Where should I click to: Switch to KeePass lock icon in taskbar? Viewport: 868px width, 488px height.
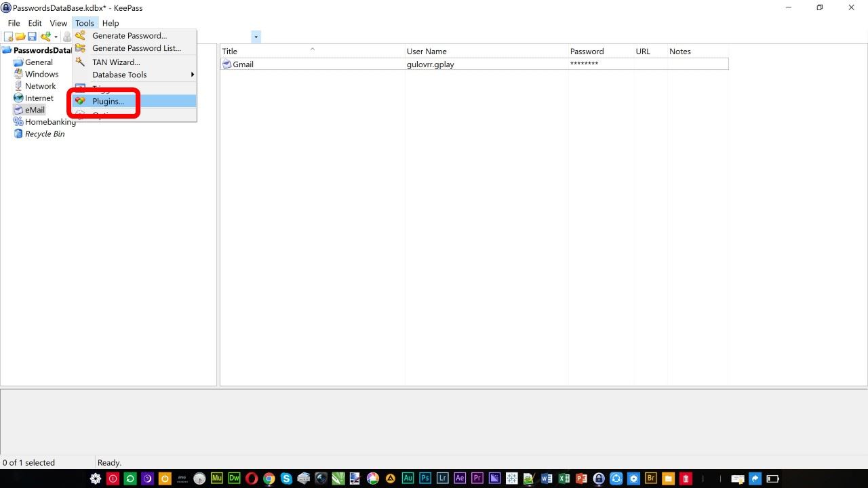point(599,479)
